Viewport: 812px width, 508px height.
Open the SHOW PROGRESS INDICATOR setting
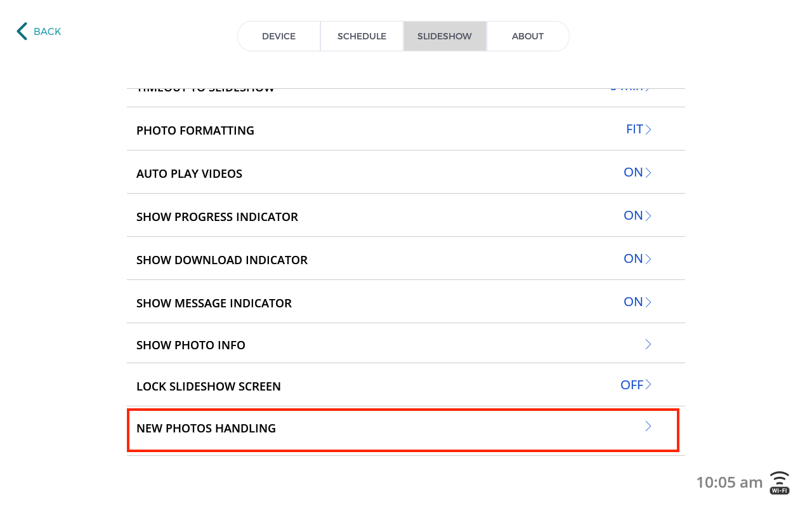click(x=406, y=215)
